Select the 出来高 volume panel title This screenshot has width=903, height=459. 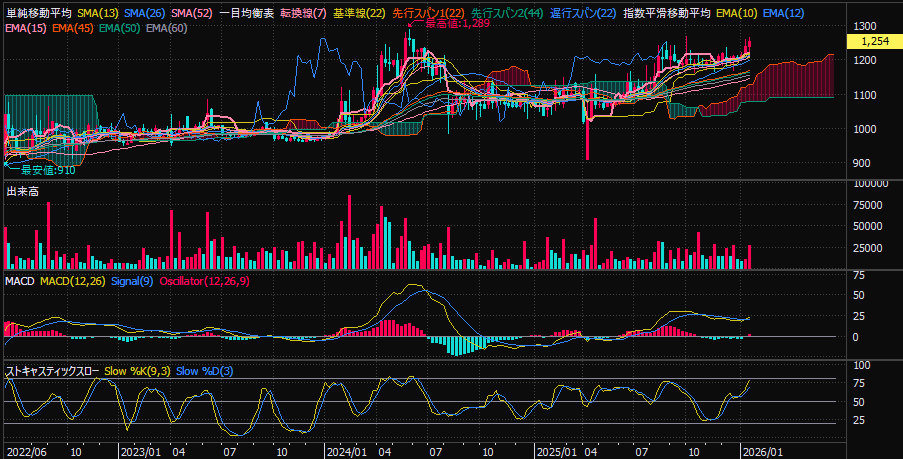22,190
